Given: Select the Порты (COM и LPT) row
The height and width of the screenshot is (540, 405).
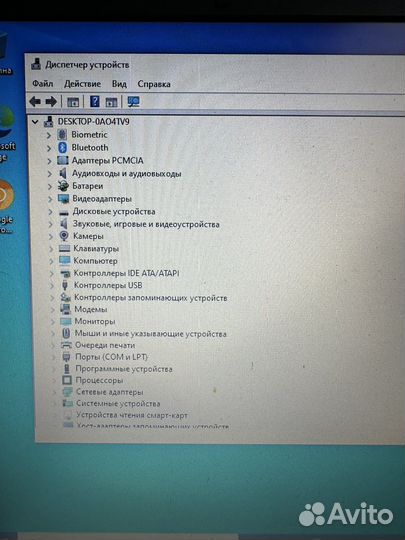Looking at the screenshot, I should (112, 357).
